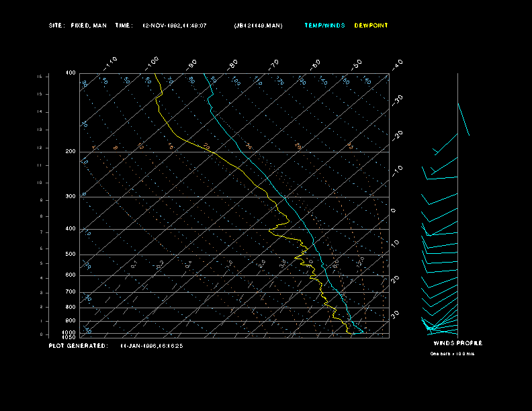
Task: Click the "(JB121148.MAN)" file name
Action: tap(258, 26)
